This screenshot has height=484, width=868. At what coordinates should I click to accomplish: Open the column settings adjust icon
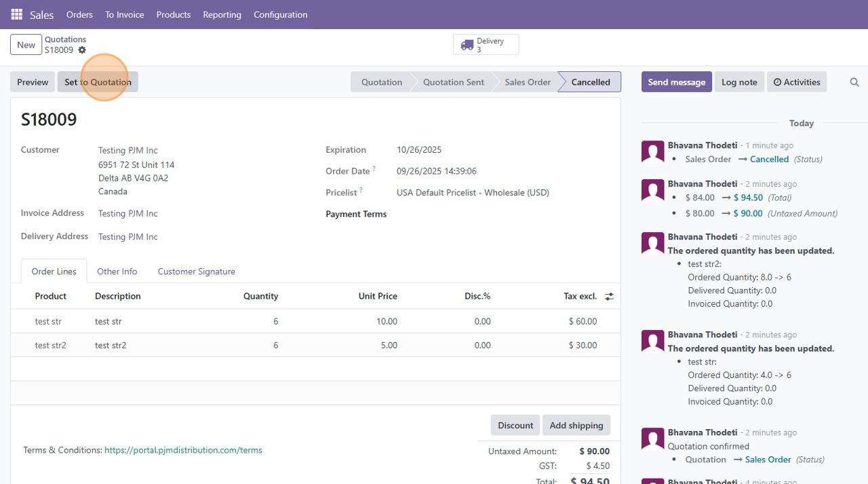click(609, 297)
